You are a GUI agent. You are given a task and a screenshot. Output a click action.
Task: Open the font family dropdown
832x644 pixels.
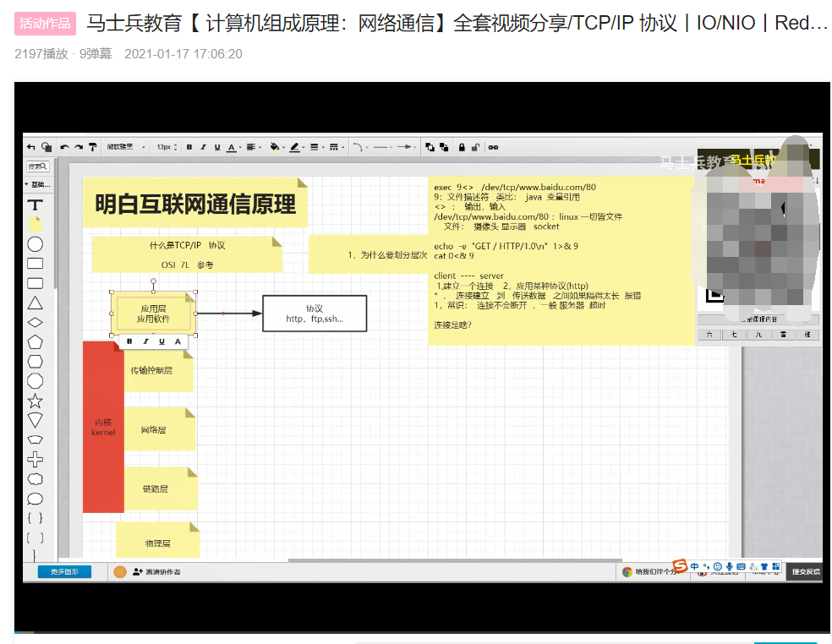126,147
